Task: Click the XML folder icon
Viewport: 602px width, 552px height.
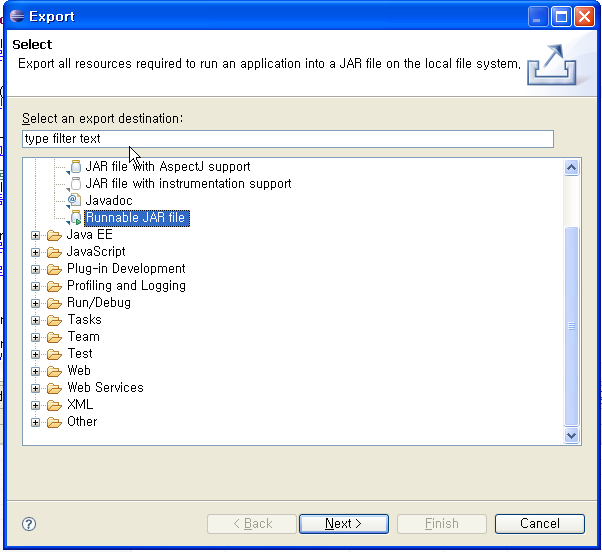Action: 54,405
